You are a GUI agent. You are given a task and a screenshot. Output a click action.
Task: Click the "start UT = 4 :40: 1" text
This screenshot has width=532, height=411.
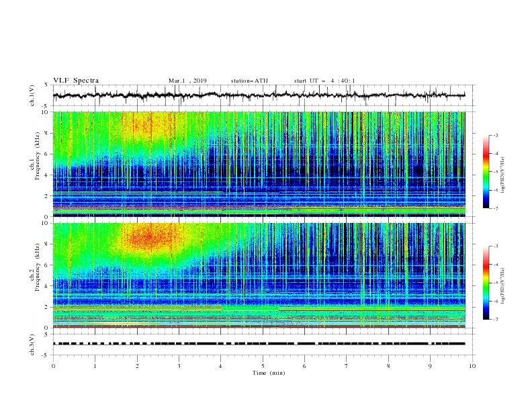coord(324,81)
